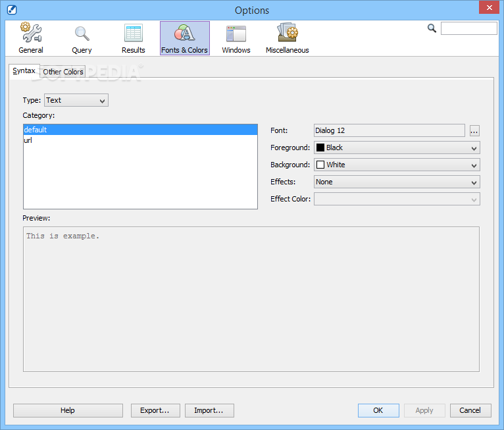Open the Query options category
The height and width of the screenshot is (430, 504).
coord(82,38)
